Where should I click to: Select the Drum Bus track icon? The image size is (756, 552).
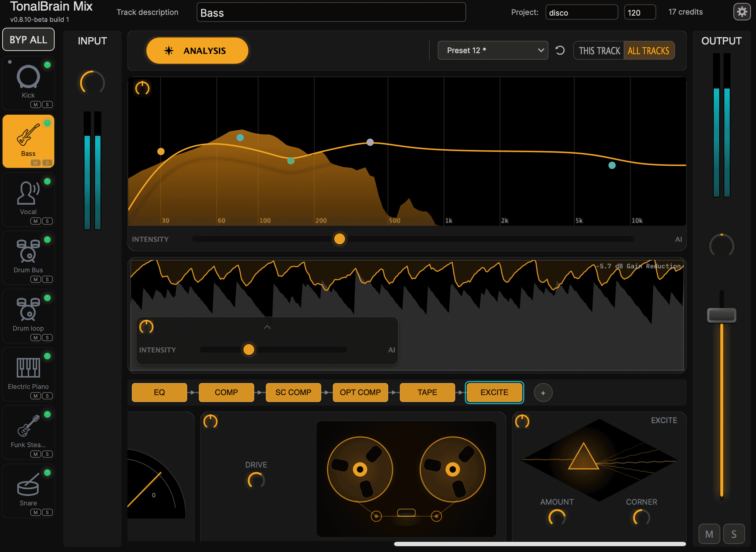(28, 251)
